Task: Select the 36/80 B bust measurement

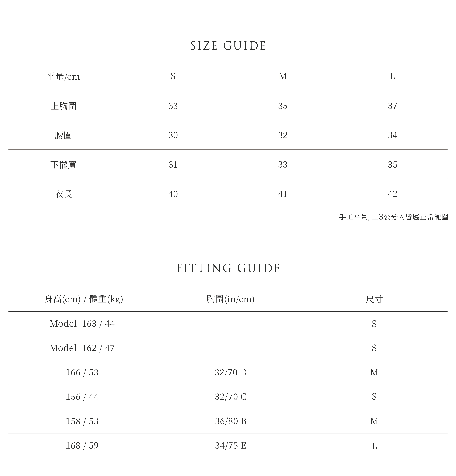Action: click(231, 421)
